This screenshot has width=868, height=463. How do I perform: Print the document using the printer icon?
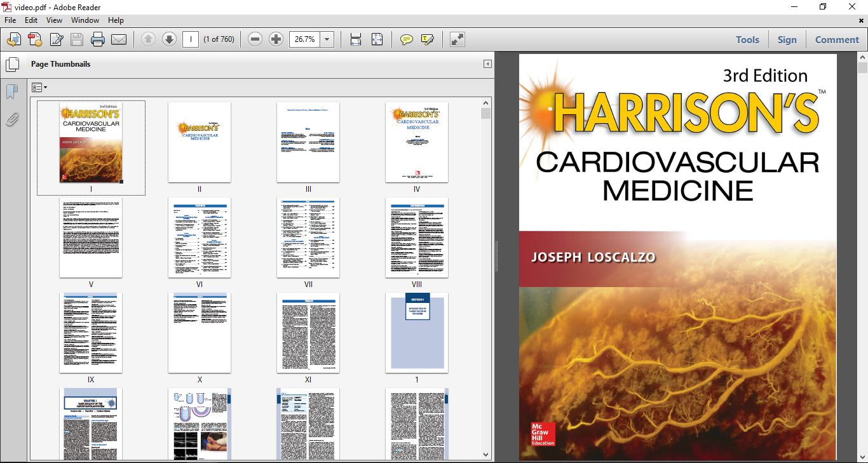(98, 39)
